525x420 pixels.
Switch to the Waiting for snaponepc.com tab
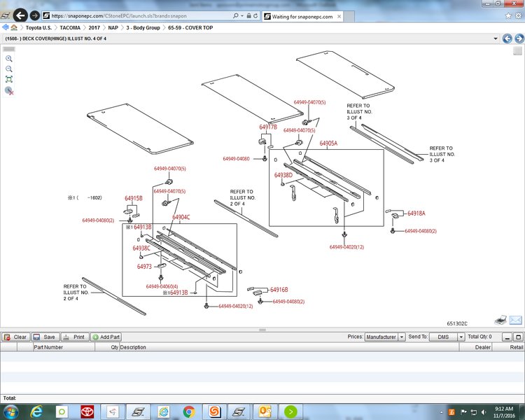[x=302, y=16]
